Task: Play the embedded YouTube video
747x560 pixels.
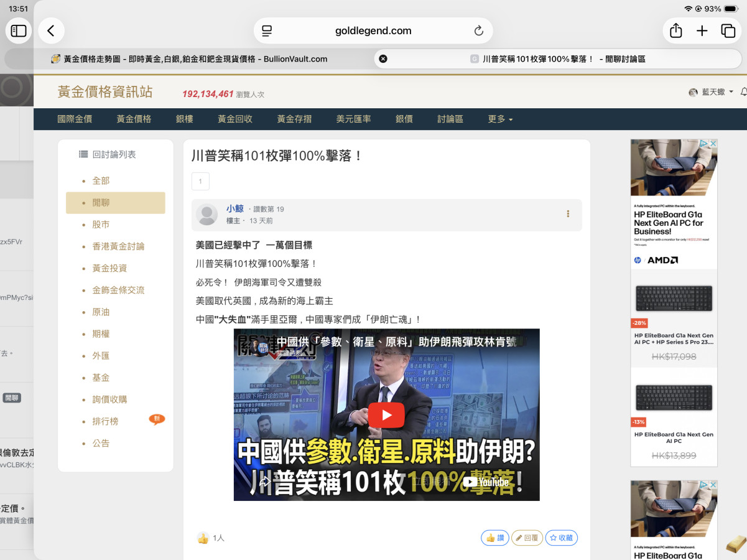Action: click(386, 415)
